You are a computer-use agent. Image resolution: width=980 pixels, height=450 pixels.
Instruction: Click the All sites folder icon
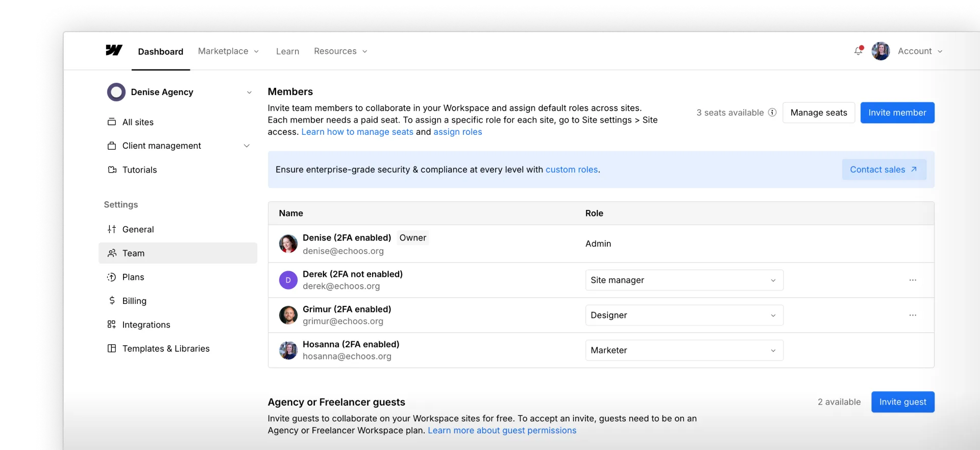(x=112, y=122)
